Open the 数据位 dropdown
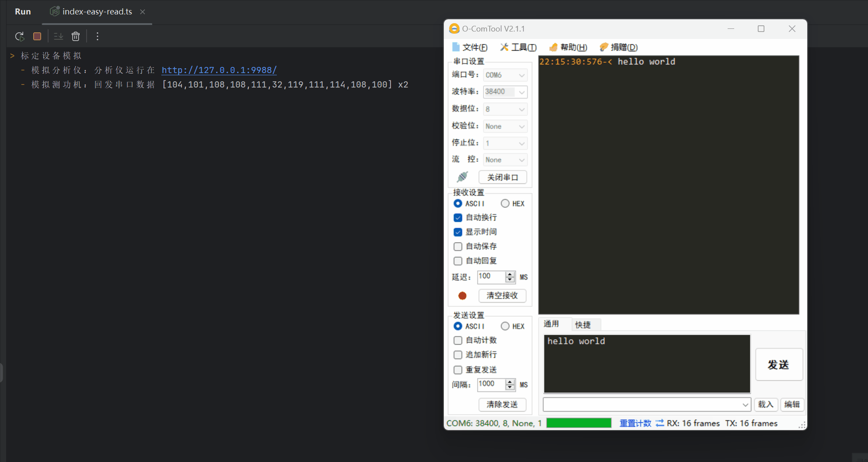Viewport: 868px width, 462px height. 505,109
